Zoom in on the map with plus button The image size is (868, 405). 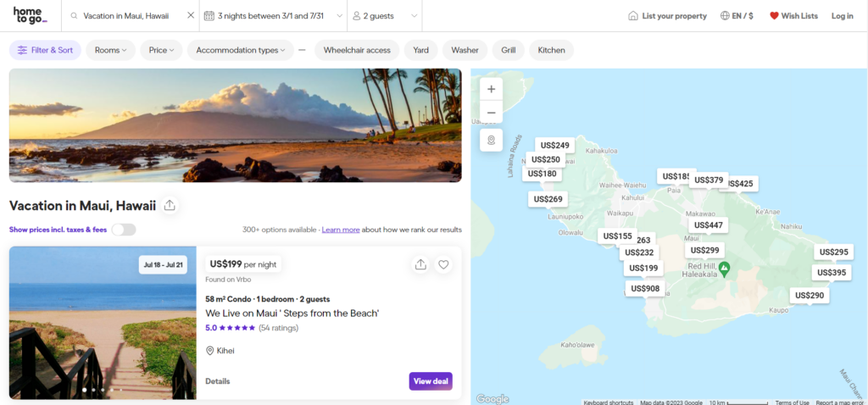pyautogui.click(x=491, y=89)
